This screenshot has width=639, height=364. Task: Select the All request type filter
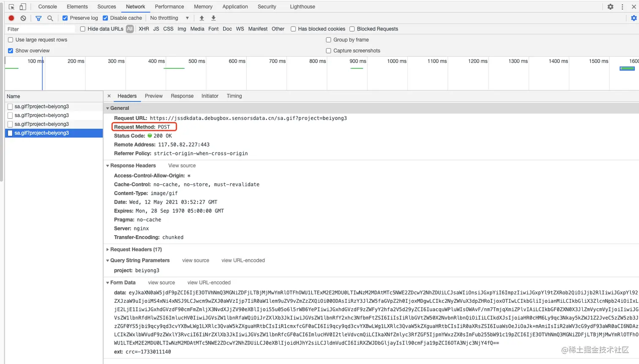[x=130, y=29]
